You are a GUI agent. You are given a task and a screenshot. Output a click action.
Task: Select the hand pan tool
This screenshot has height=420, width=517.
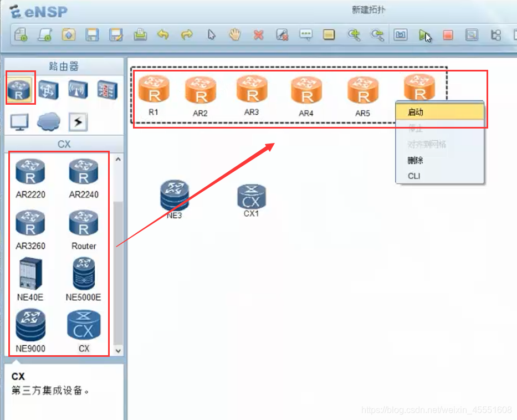pyautogui.click(x=235, y=34)
